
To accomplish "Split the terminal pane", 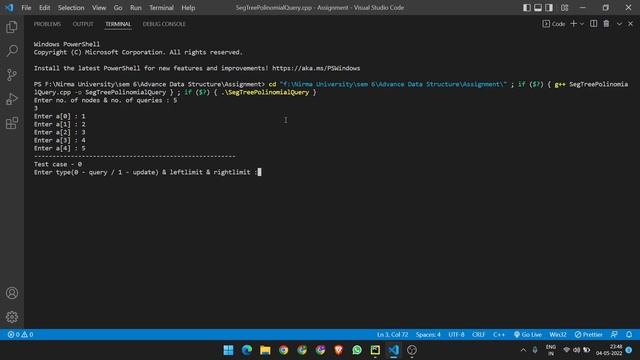I will (593, 24).
